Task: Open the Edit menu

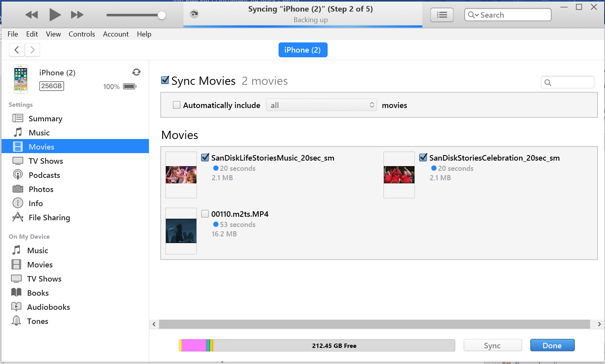Action: click(x=32, y=34)
